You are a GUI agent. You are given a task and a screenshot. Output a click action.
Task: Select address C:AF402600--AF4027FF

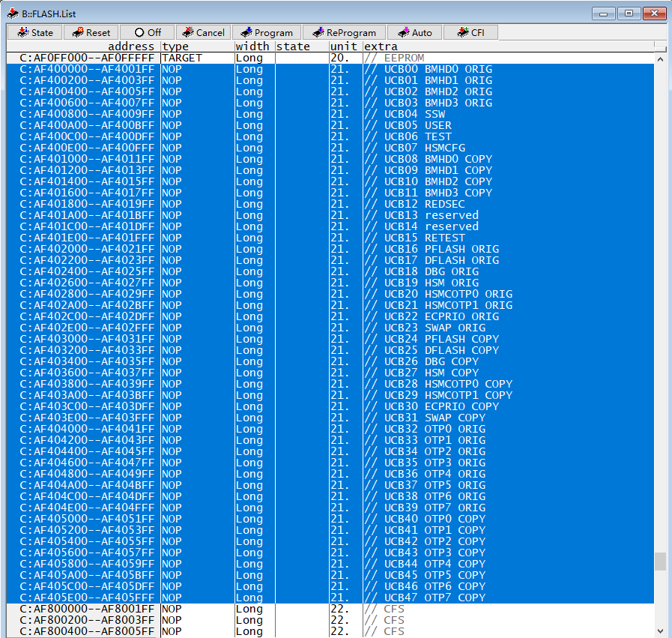pos(87,283)
